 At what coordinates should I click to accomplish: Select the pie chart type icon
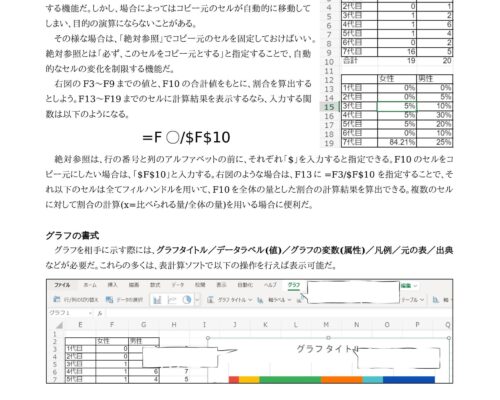coord(187,300)
